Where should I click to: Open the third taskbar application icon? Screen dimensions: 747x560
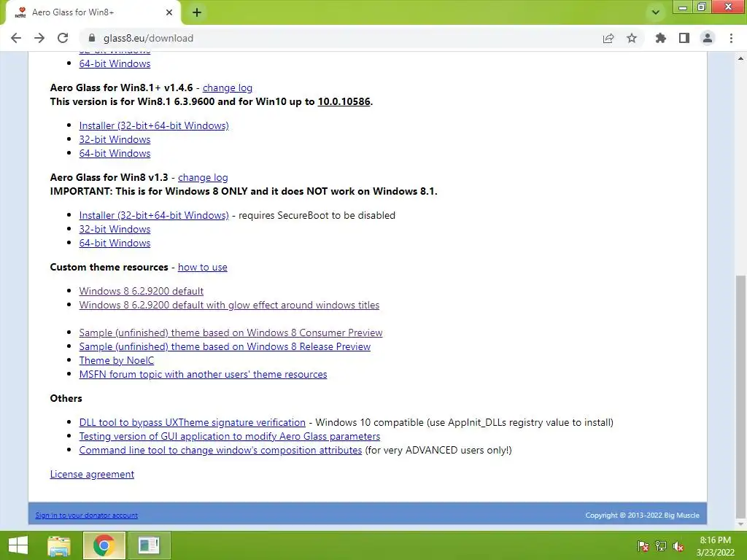(149, 545)
